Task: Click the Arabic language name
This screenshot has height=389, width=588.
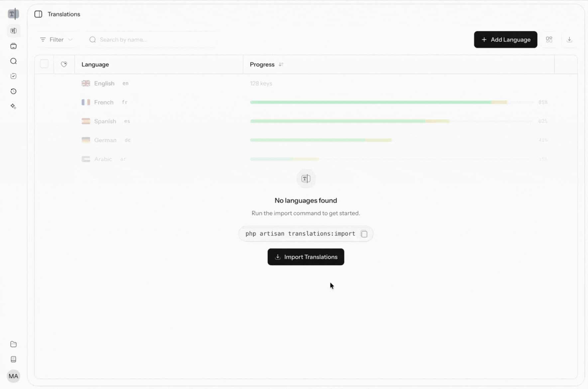Action: [103, 159]
